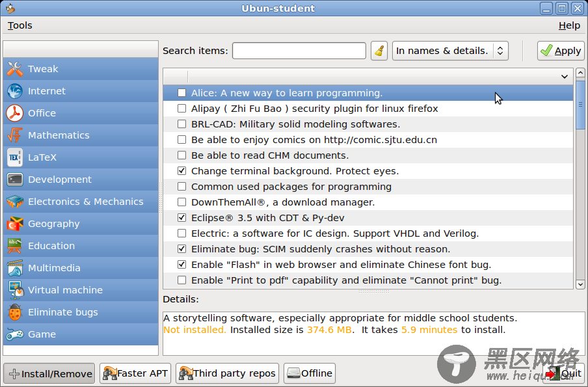Tick the Common used packages for programming checkbox

click(182, 187)
